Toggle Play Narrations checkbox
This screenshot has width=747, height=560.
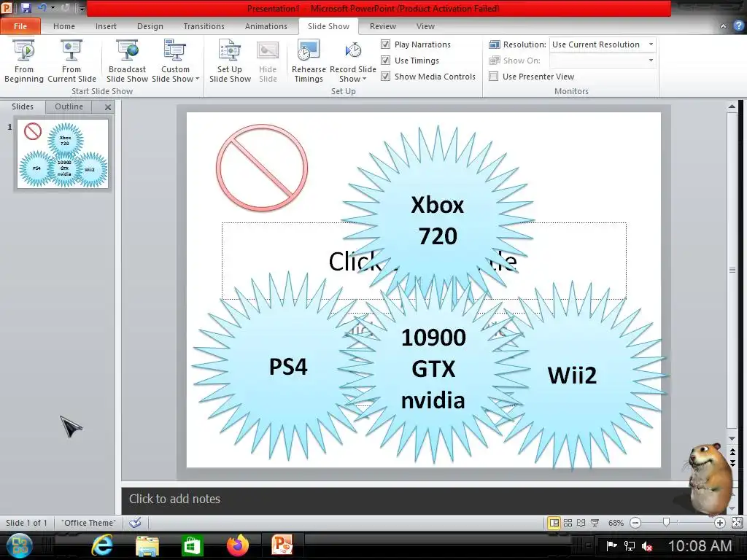tap(385, 44)
